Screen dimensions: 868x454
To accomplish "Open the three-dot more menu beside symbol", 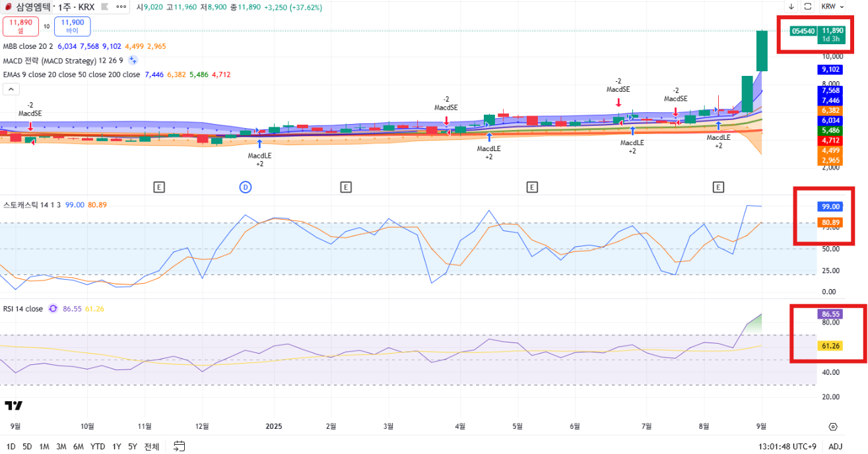I will pyautogui.click(x=121, y=7).
